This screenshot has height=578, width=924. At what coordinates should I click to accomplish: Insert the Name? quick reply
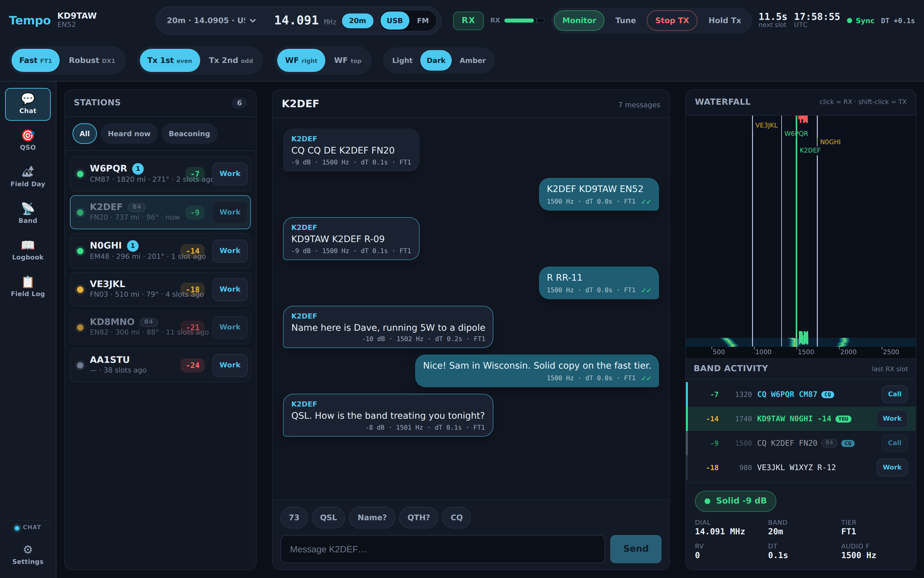372,518
